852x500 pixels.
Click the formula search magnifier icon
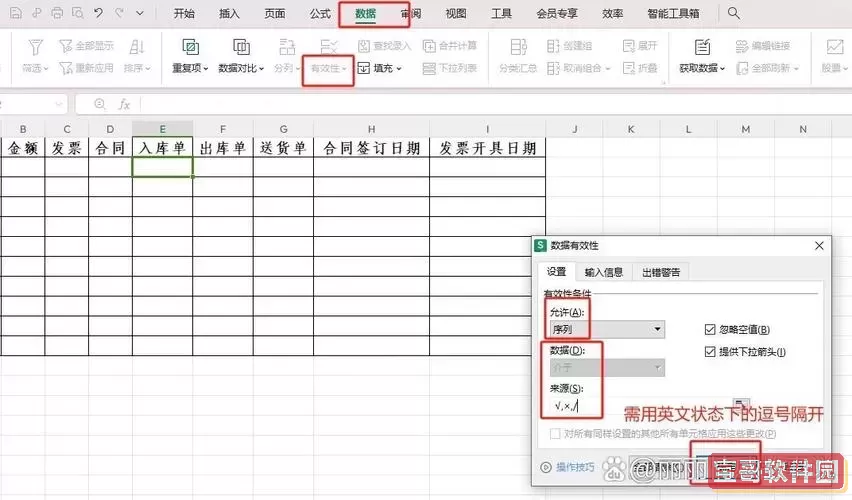coord(99,104)
